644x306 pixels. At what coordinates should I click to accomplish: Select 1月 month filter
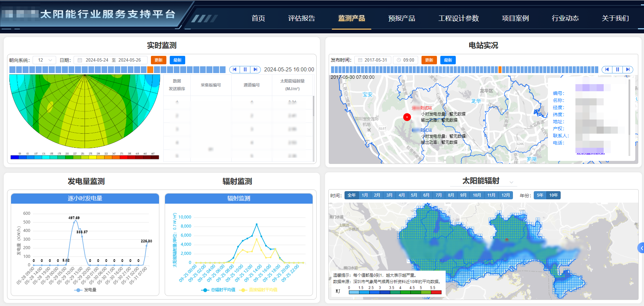(365, 195)
